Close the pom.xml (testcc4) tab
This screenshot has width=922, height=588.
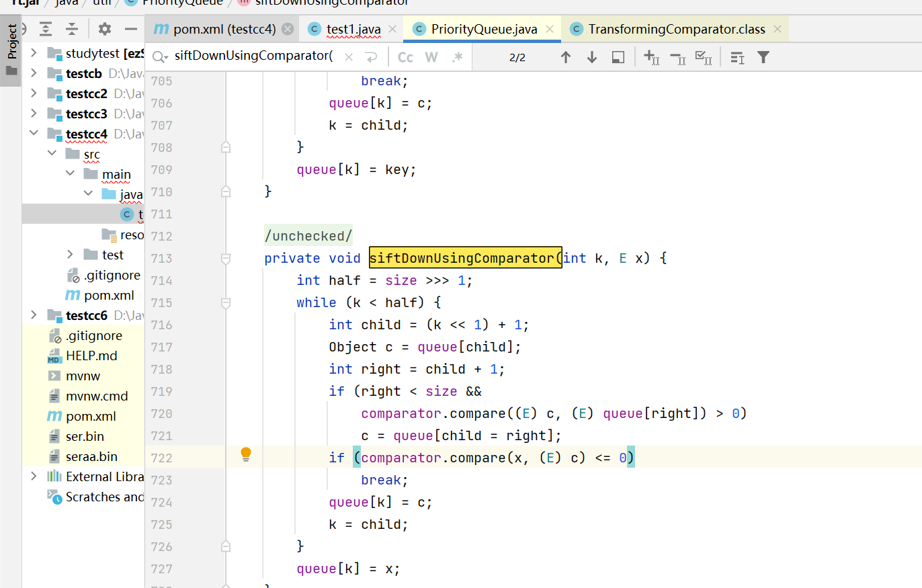[x=288, y=29]
